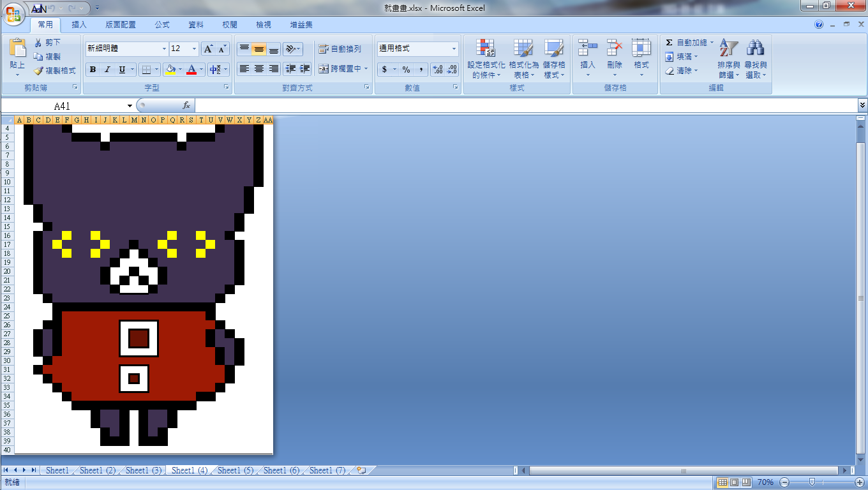Open the 資料 ribbon tab

[x=196, y=25]
